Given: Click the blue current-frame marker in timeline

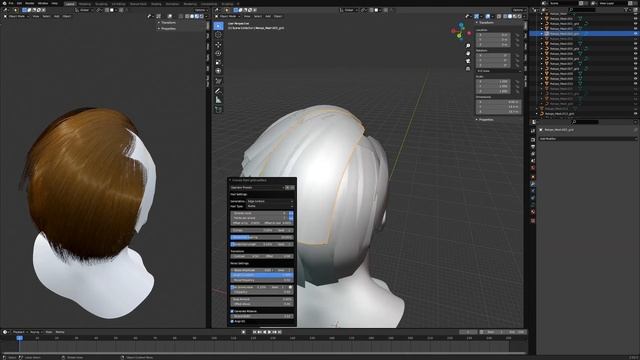Looking at the screenshot, I should pyautogui.click(x=19, y=338).
